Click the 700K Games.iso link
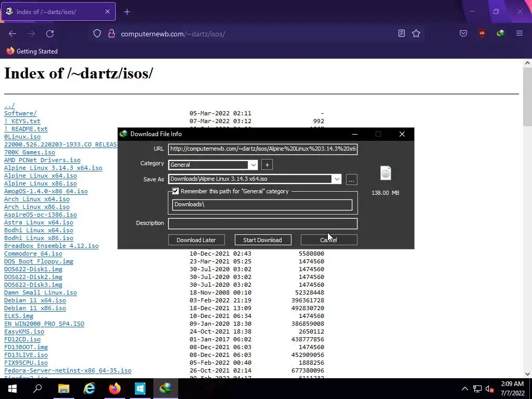 pyautogui.click(x=30, y=152)
